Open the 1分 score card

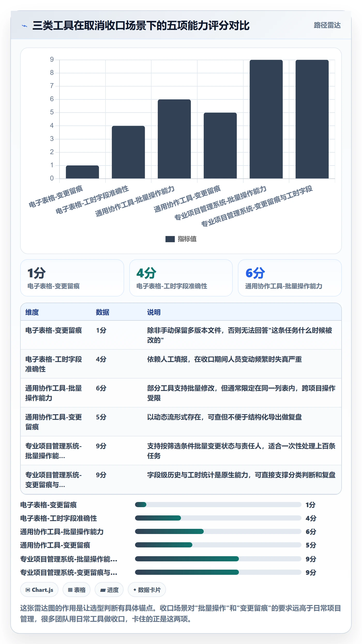(x=72, y=278)
